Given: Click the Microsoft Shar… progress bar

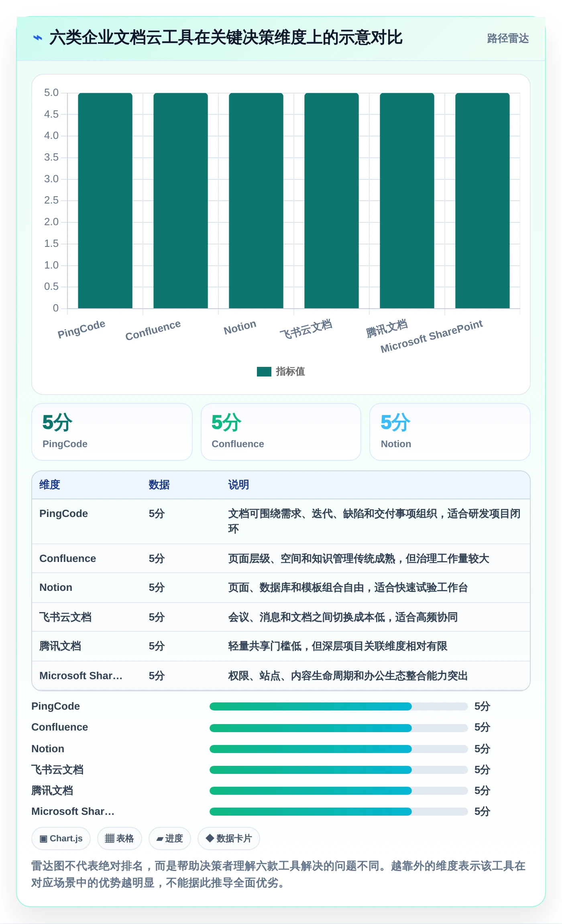Looking at the screenshot, I should click(x=339, y=812).
